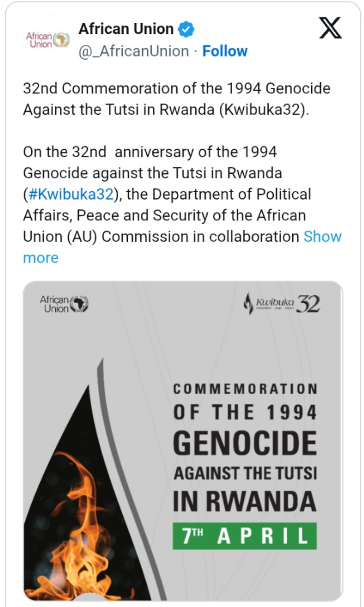
Task: Click the green 7TH APRIL banner
Action: [244, 536]
